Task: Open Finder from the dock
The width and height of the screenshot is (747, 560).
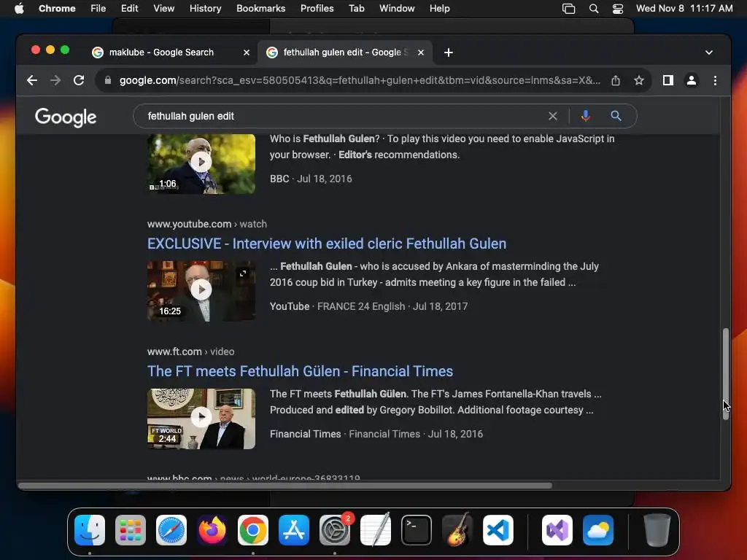Action: (x=90, y=530)
